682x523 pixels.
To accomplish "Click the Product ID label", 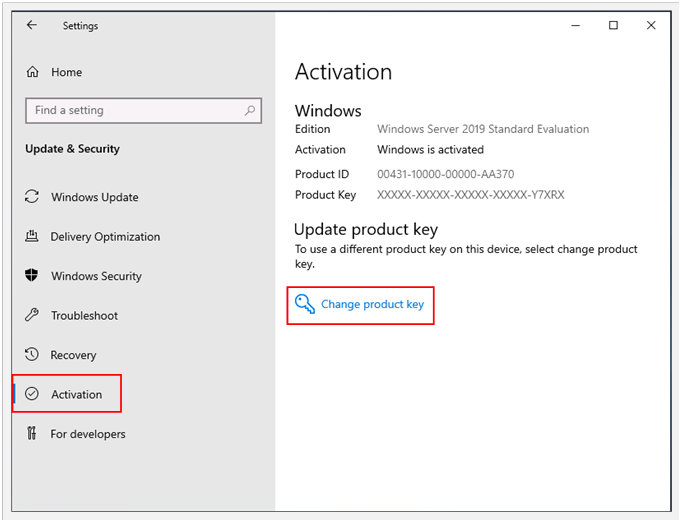I will [322, 174].
